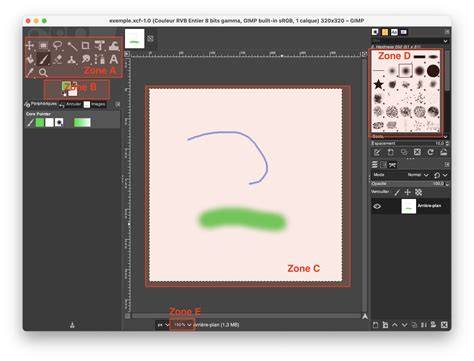The height and width of the screenshot is (361, 474).
Task: Select the Move tool in toolbox
Action: click(30, 45)
